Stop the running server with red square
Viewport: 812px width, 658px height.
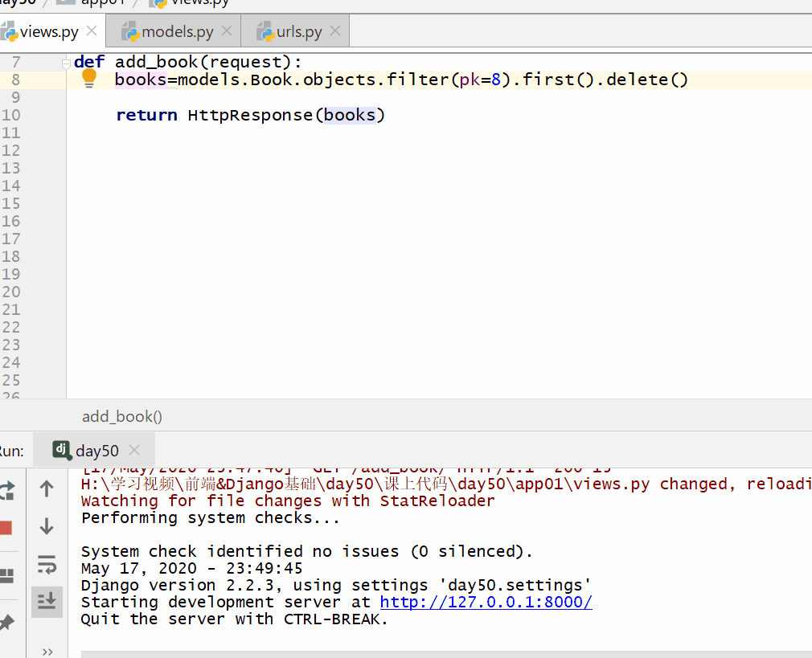tap(6, 528)
